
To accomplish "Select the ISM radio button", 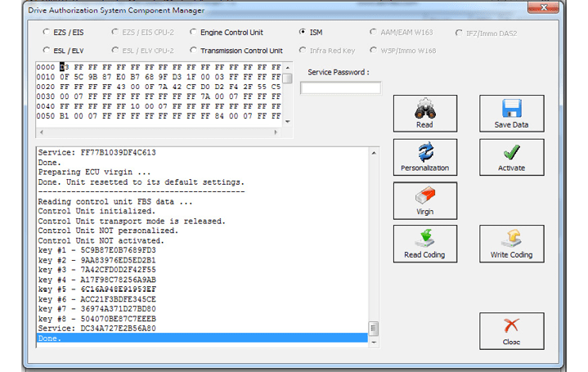I will [x=303, y=33].
